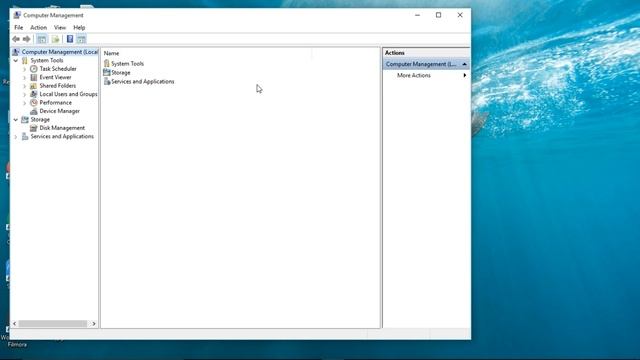Select Local Users and Groups node
Viewport: 640px width, 360px height.
tap(68, 94)
